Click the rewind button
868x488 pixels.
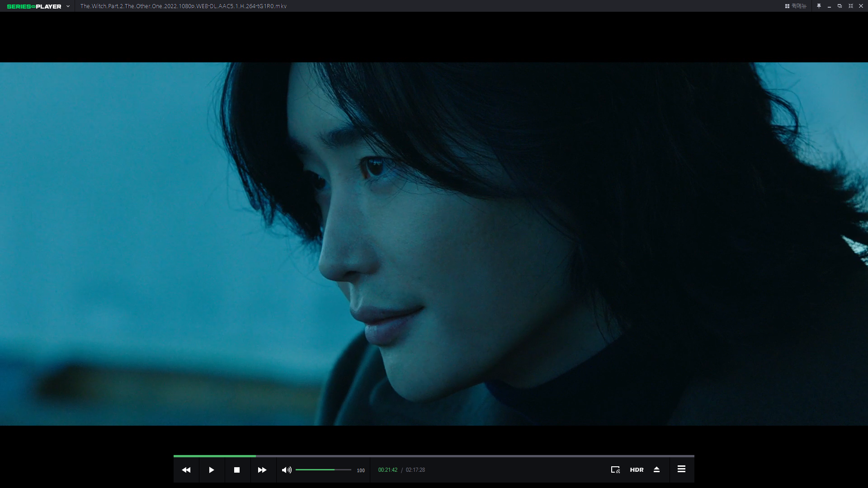[x=186, y=470]
